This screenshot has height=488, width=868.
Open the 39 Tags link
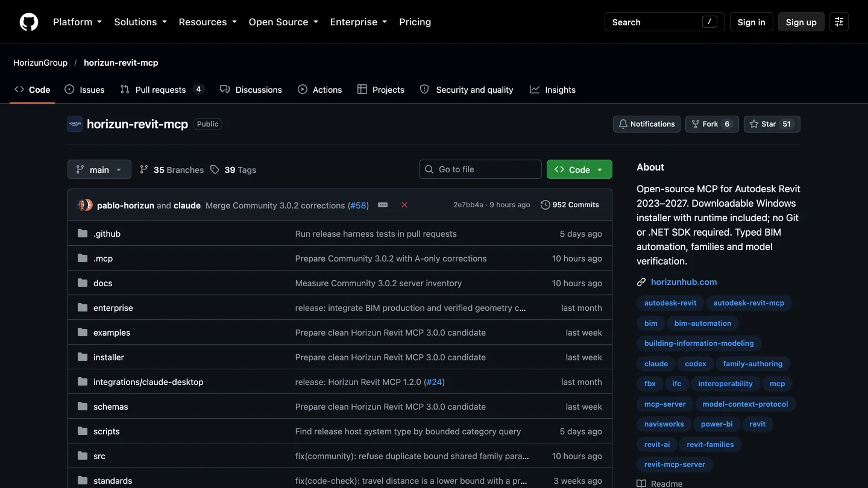[233, 170]
